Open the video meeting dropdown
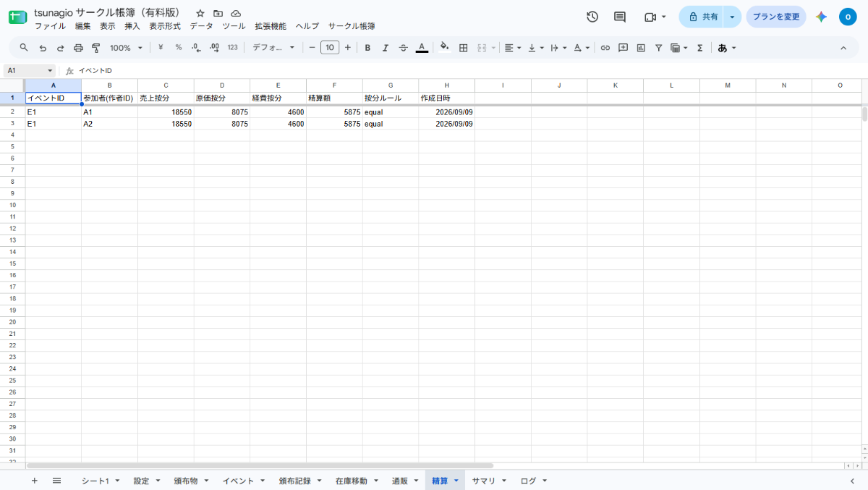 (x=655, y=17)
